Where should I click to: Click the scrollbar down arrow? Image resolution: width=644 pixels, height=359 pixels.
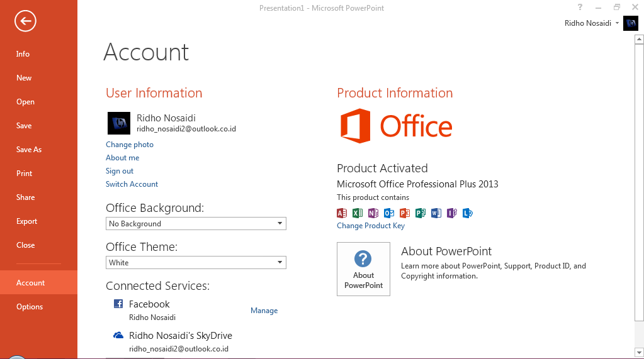pos(639,352)
